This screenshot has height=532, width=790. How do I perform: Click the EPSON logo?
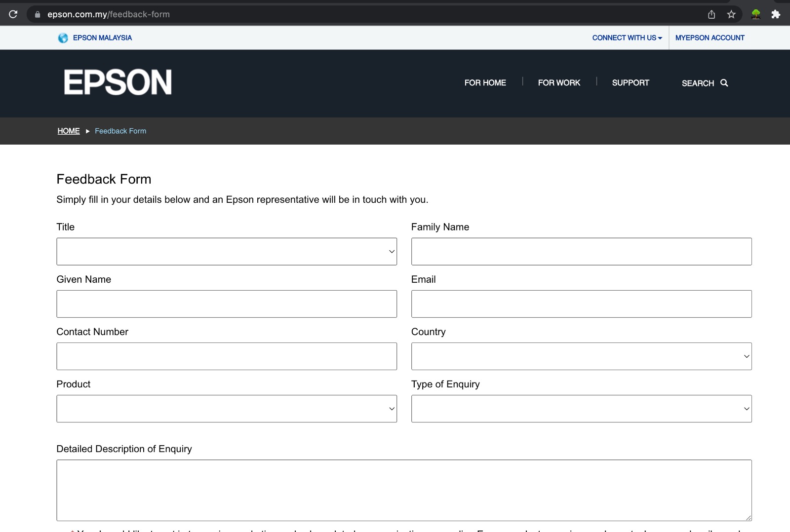click(x=118, y=82)
